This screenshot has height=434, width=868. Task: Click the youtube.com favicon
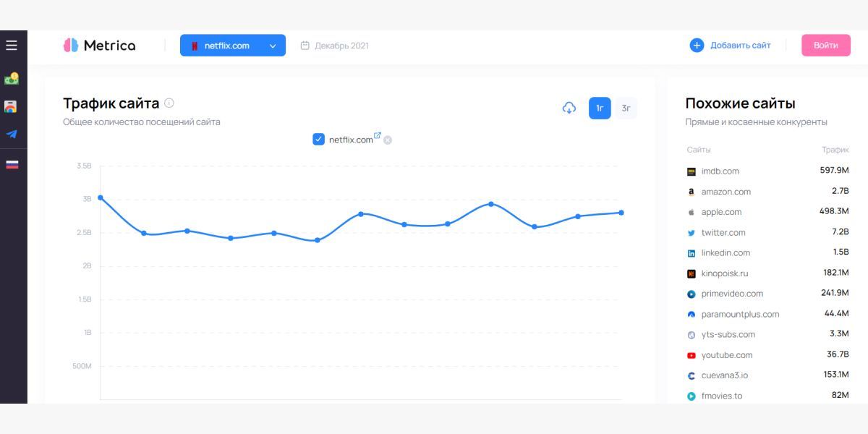(692, 355)
